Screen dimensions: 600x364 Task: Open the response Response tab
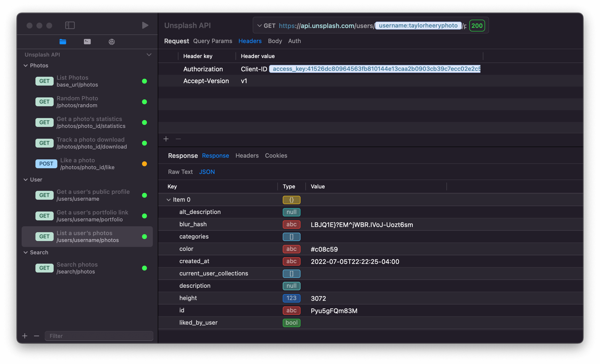click(216, 155)
